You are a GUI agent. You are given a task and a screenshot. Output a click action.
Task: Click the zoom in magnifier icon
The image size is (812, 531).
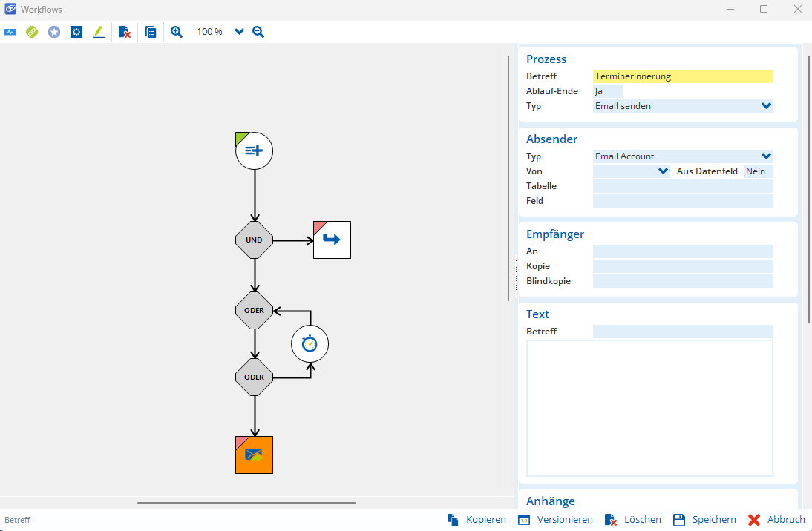[177, 32]
